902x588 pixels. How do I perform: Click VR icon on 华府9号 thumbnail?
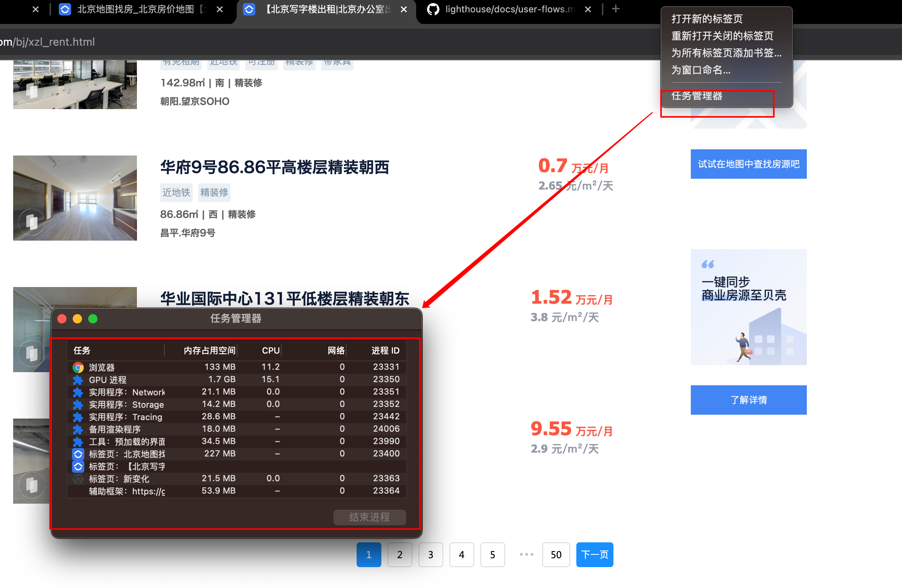[32, 222]
